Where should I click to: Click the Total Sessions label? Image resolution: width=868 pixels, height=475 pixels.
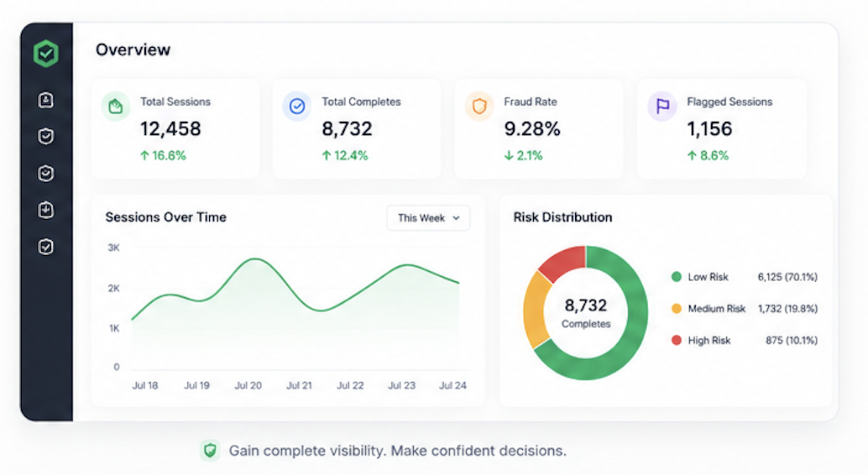(x=175, y=102)
